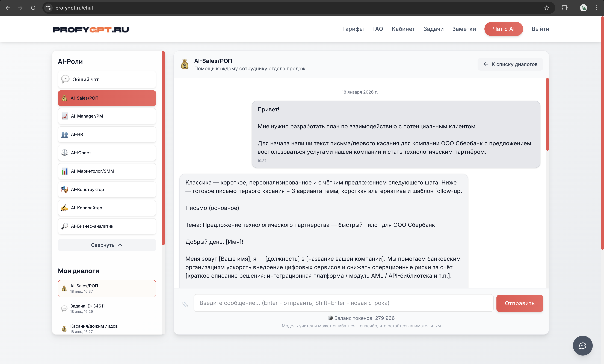Open the Тарифы menu item
Screen dimensions: 604x364
pyautogui.click(x=353, y=29)
